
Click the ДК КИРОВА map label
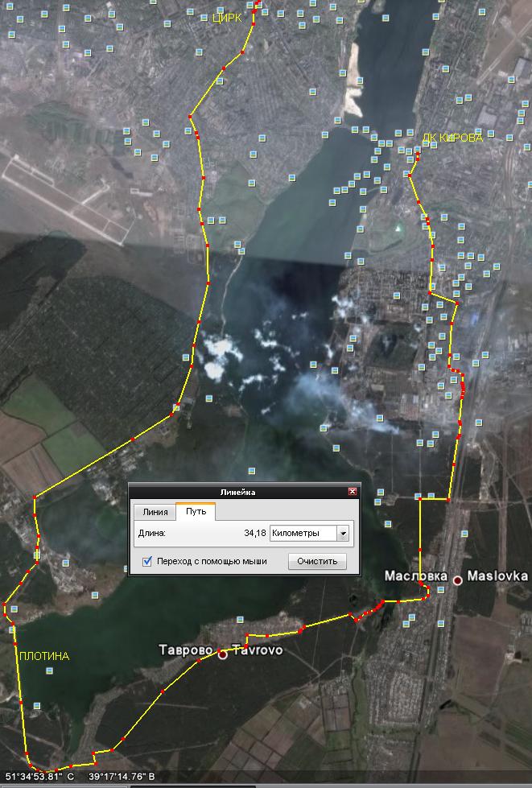452,138
